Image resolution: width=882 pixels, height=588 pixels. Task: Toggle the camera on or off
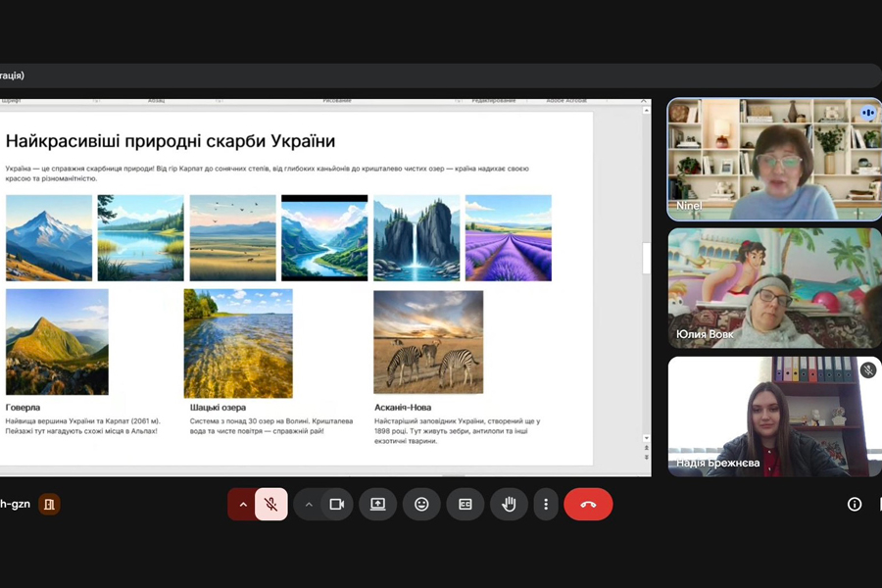[x=336, y=504]
